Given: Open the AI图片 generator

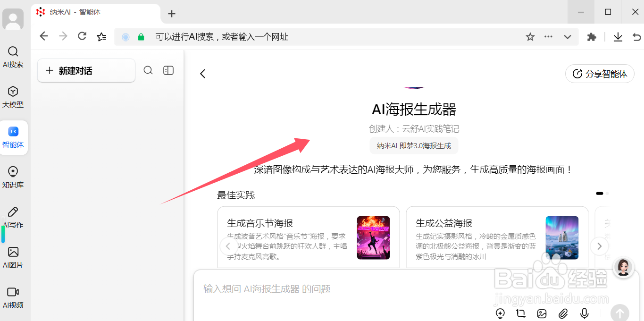Looking at the screenshot, I should (x=14, y=257).
